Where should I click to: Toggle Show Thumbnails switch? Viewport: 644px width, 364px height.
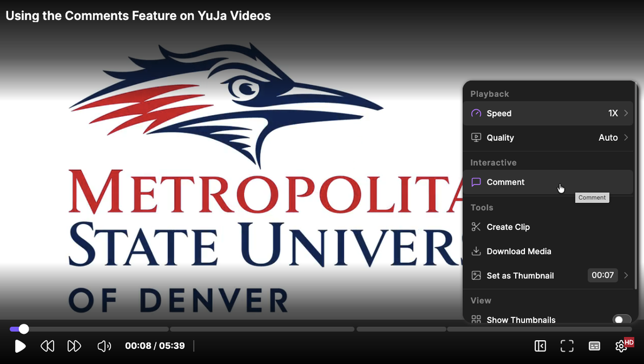point(621,320)
